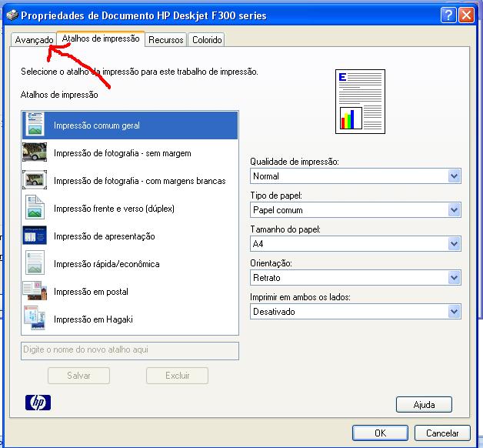Viewport: 483px width, 448px height.
Task: Click the HP logo at the bottom left
Action: tap(38, 403)
